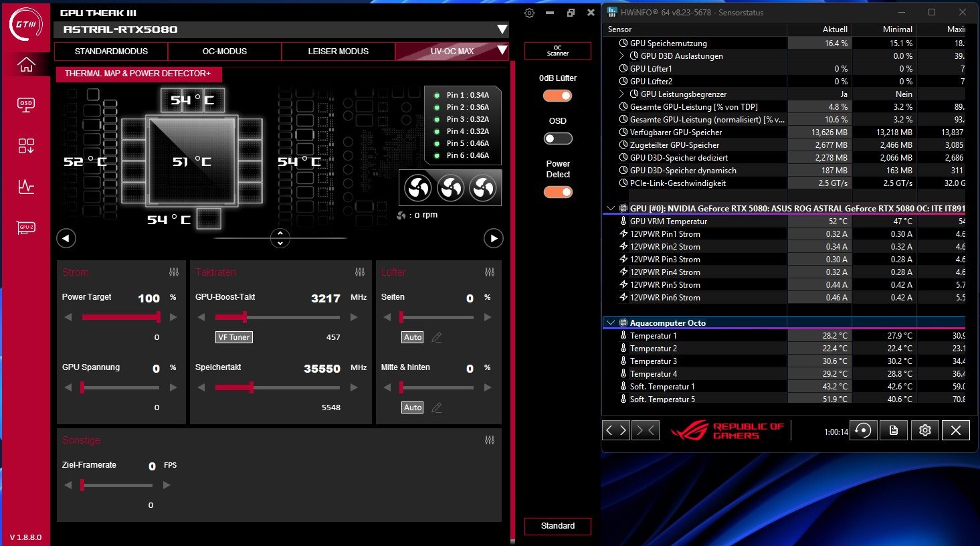Open Sonstige panel advanced settings icon
Image resolution: width=980 pixels, height=546 pixels.
490,440
